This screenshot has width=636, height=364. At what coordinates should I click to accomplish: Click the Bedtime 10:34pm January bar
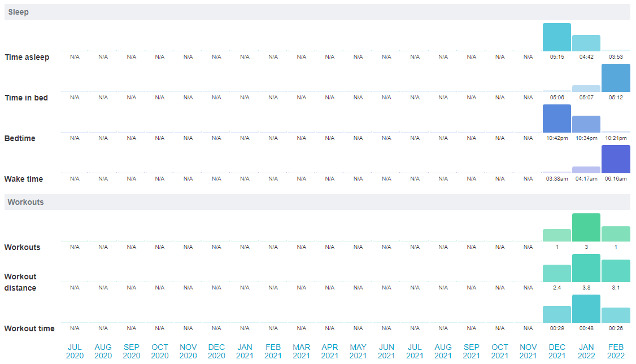[586, 124]
